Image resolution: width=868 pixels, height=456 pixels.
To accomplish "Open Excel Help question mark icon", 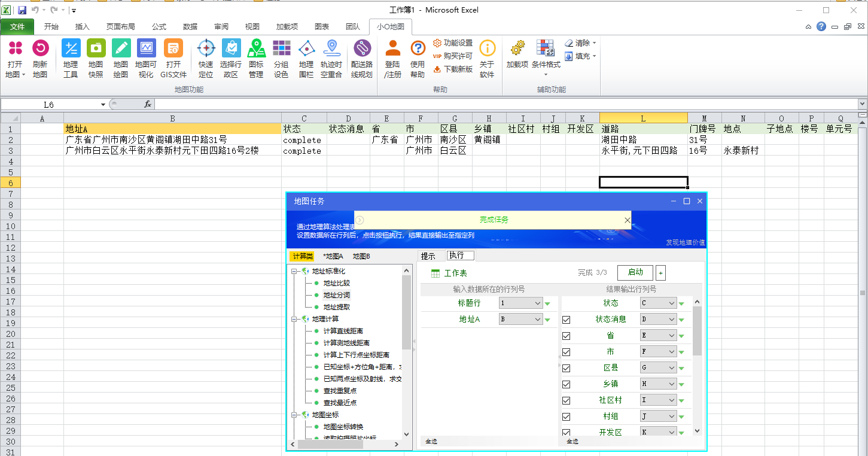I will click(x=821, y=26).
